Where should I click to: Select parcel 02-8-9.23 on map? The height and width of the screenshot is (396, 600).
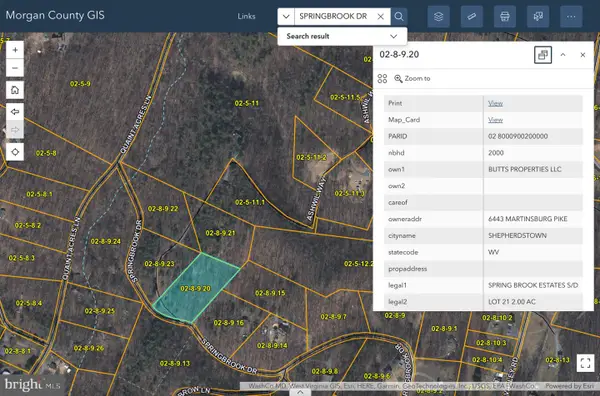coord(159,264)
